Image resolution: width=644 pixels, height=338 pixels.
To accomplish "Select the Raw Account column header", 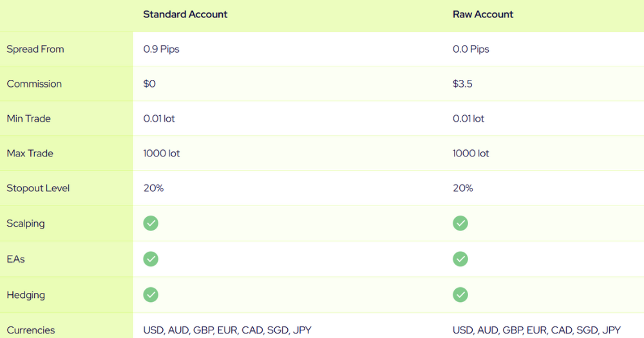I will [x=483, y=14].
